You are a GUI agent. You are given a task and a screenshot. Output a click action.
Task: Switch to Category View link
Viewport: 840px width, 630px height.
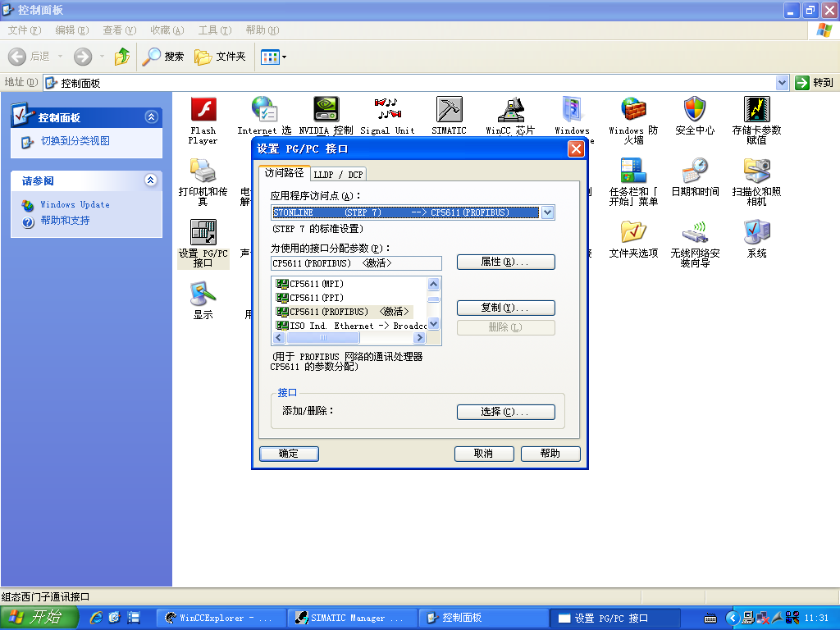(75, 141)
